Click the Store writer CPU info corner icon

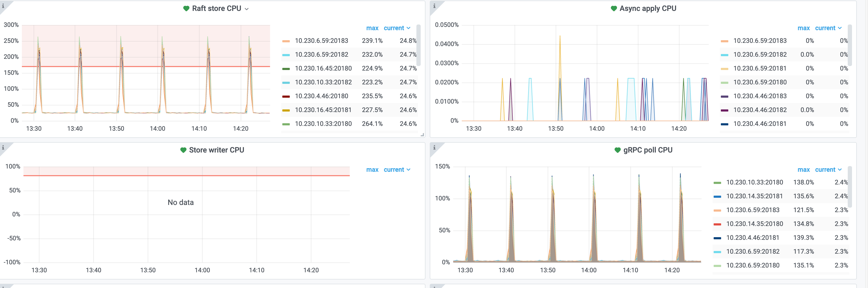3,147
